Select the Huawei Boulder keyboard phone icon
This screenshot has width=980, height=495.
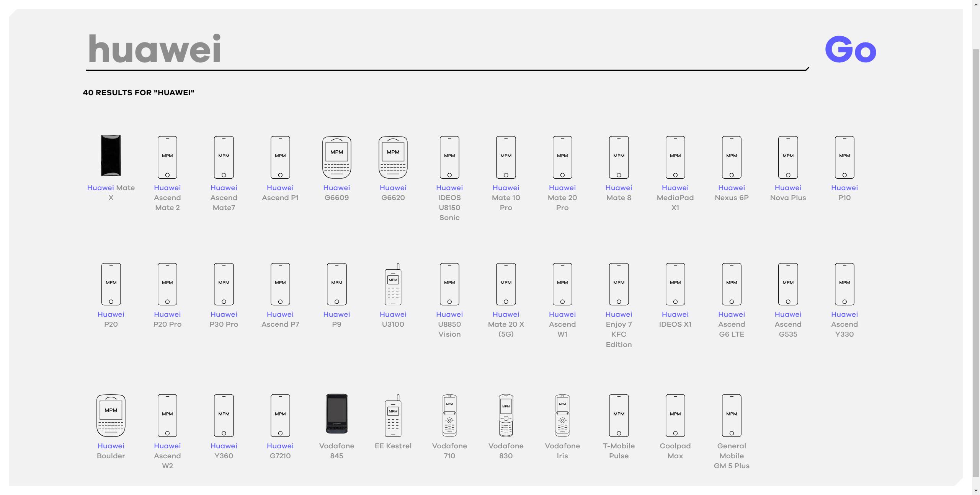pos(111,415)
